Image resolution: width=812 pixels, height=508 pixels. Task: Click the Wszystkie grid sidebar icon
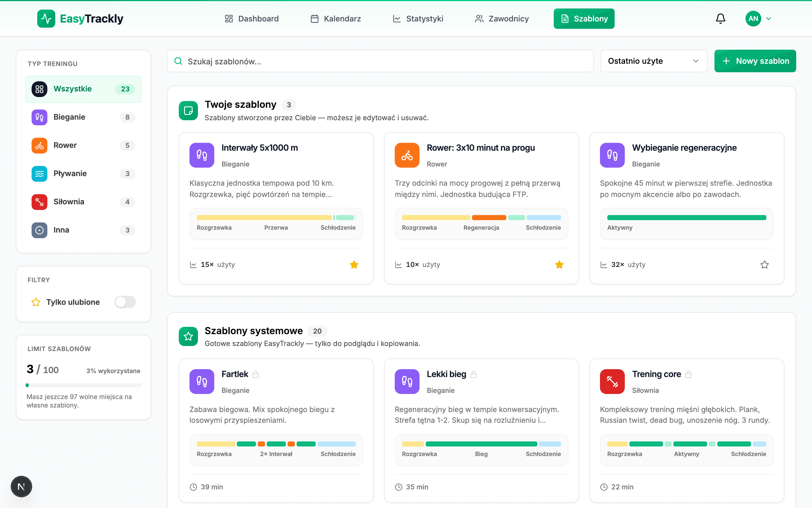coord(39,89)
